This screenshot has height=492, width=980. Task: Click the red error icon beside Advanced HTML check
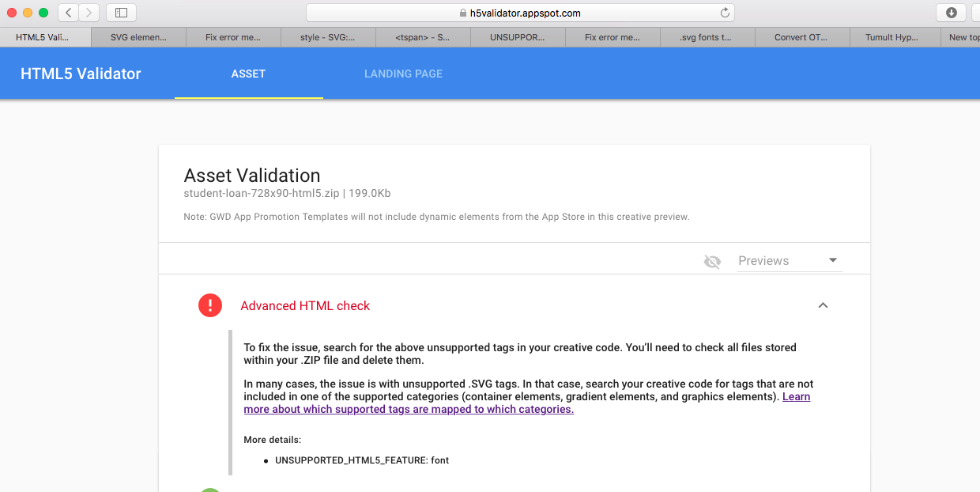[210, 305]
